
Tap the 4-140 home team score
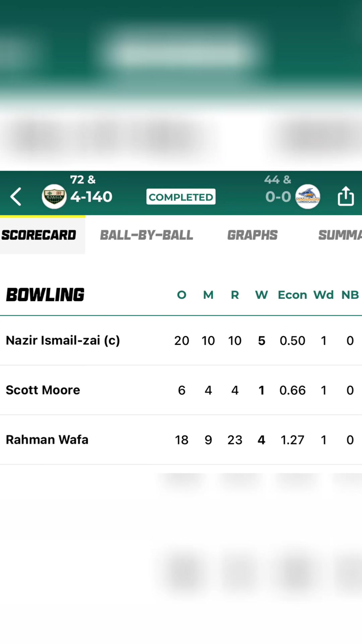coord(91,197)
